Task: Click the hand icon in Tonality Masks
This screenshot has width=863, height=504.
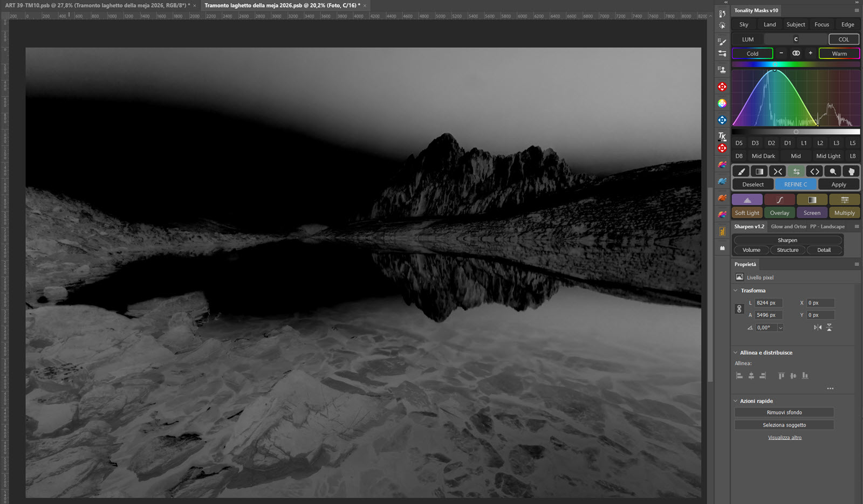Action: tap(851, 171)
